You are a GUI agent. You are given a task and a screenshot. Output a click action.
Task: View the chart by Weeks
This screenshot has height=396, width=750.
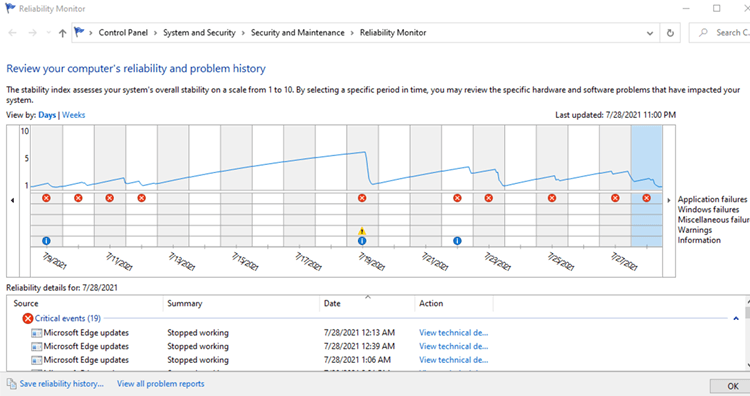click(74, 115)
